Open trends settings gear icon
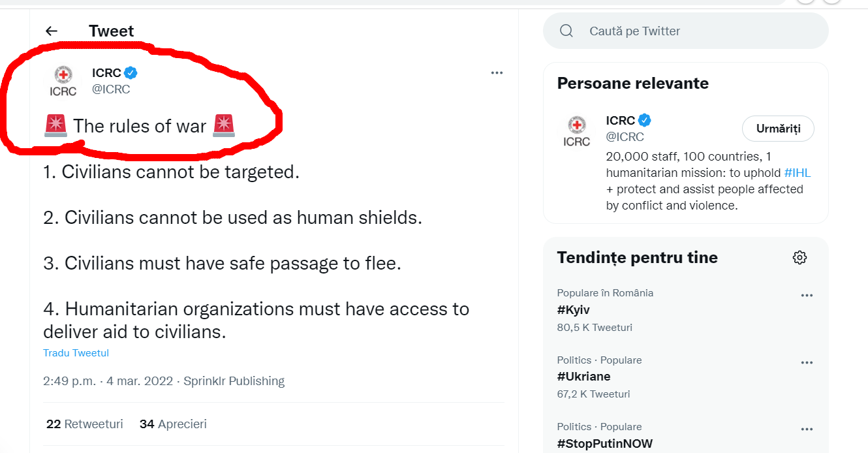Viewport: 868px width, 453px height. pyautogui.click(x=799, y=257)
